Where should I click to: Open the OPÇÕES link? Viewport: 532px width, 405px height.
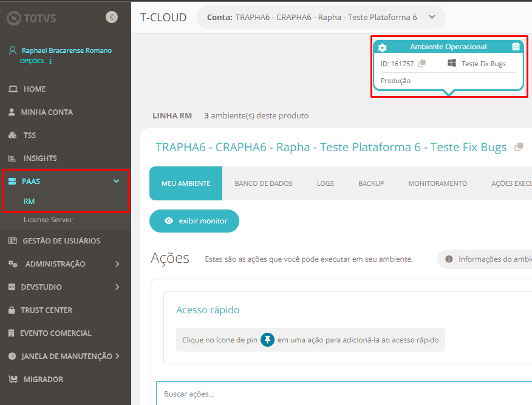32,61
